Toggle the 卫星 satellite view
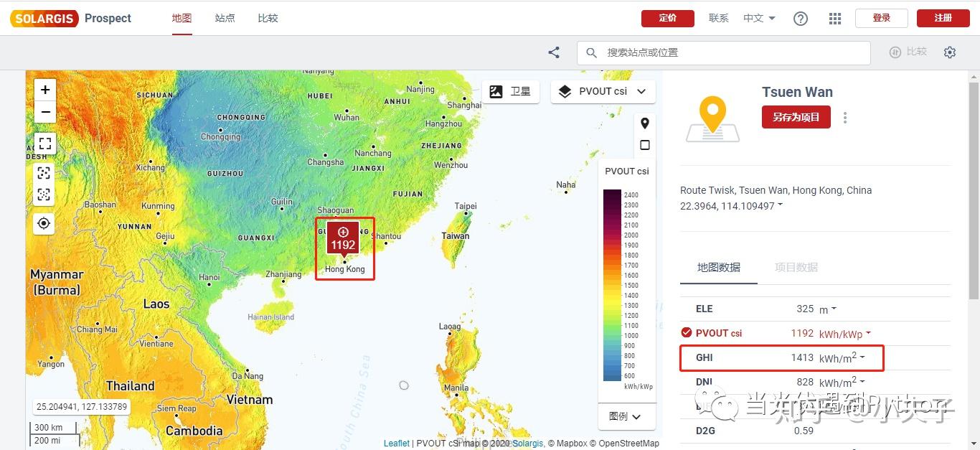 (x=510, y=91)
